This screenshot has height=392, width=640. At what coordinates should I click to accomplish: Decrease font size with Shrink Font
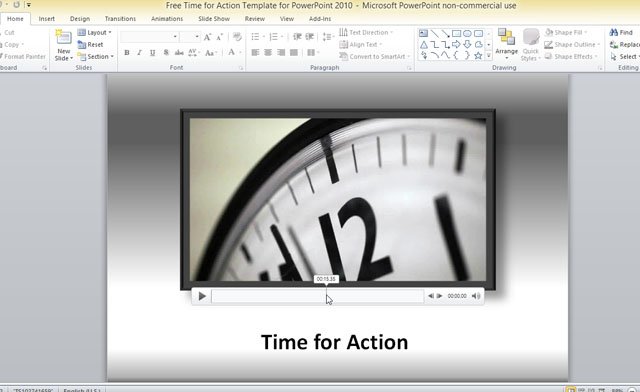click(x=220, y=37)
